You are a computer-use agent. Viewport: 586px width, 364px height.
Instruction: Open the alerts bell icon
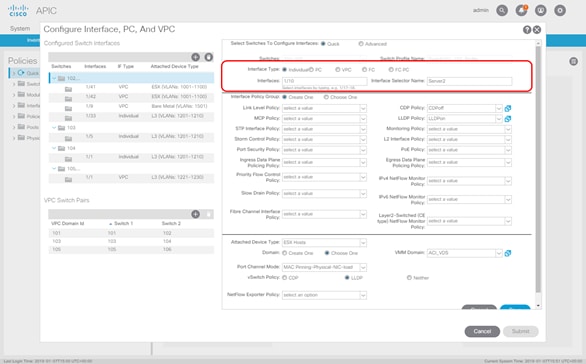tap(521, 10)
